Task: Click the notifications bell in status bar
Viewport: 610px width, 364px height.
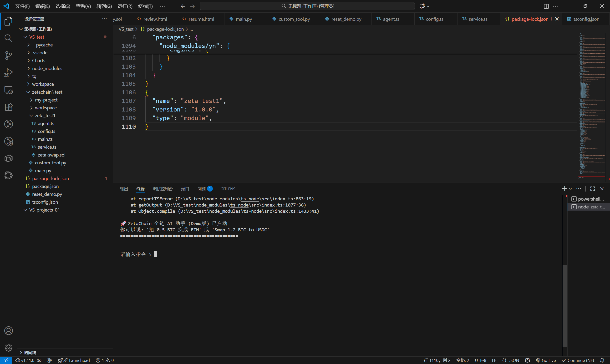Action: click(602, 360)
